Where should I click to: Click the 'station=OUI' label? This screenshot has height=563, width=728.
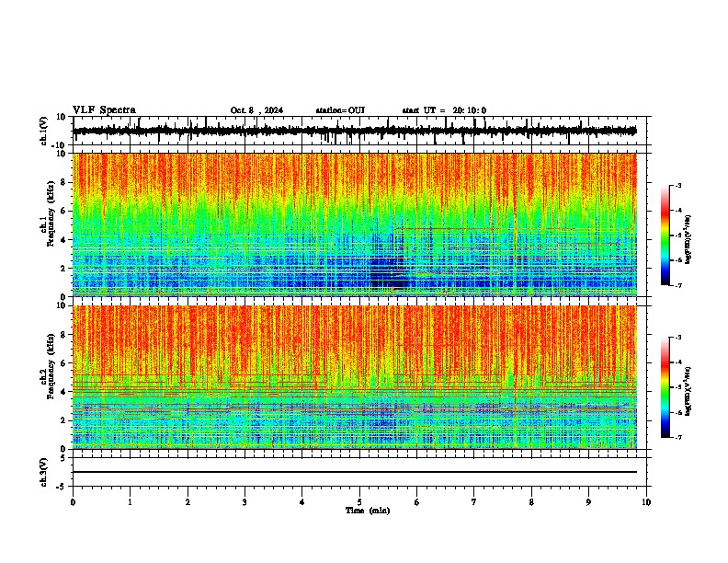tap(340, 110)
